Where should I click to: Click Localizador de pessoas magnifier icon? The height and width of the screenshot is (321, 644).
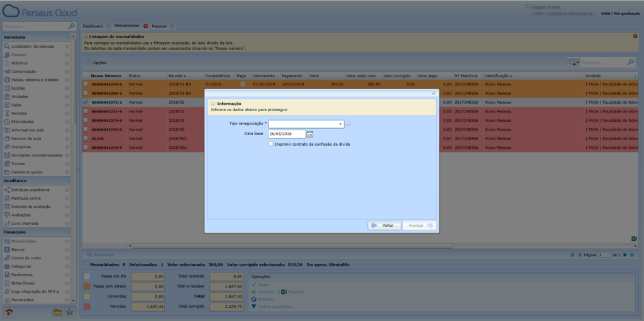[6, 46]
